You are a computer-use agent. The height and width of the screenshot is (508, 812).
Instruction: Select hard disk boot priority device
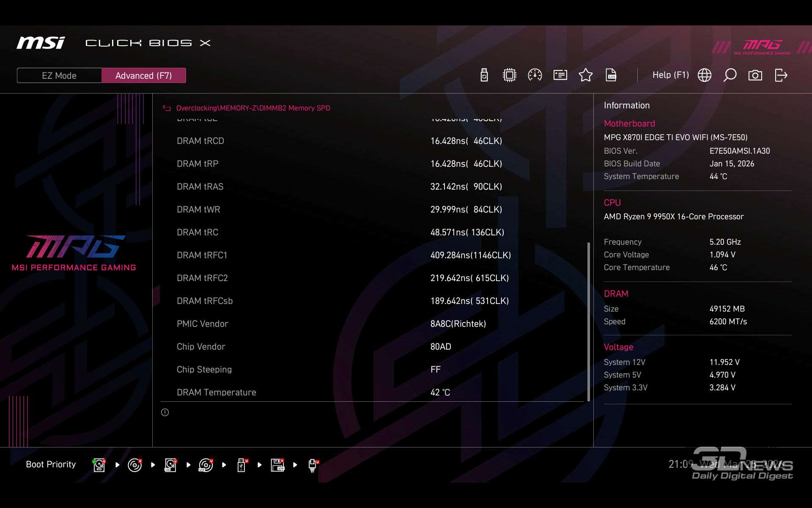(x=99, y=465)
